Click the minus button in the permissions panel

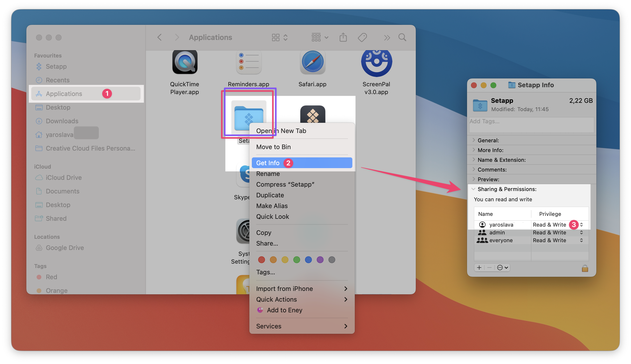coord(489,268)
